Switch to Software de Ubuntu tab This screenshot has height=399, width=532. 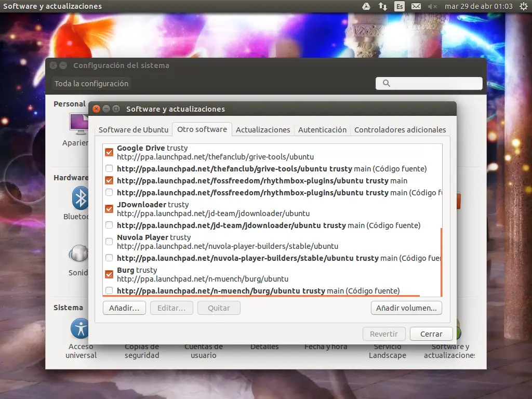pyautogui.click(x=134, y=129)
